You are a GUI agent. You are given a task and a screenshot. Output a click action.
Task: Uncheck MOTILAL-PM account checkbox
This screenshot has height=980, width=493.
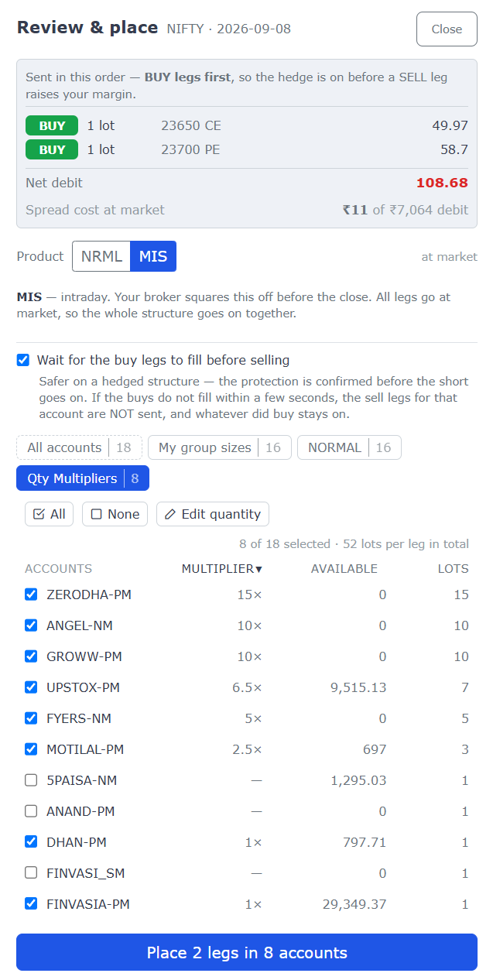tap(31, 749)
